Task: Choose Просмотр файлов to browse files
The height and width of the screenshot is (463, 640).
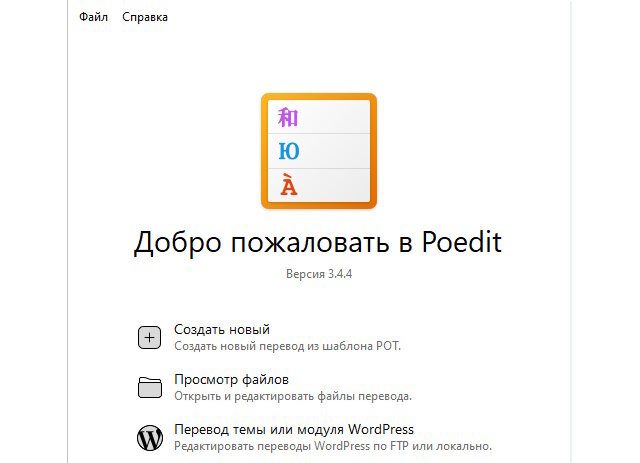Action: pyautogui.click(x=231, y=380)
